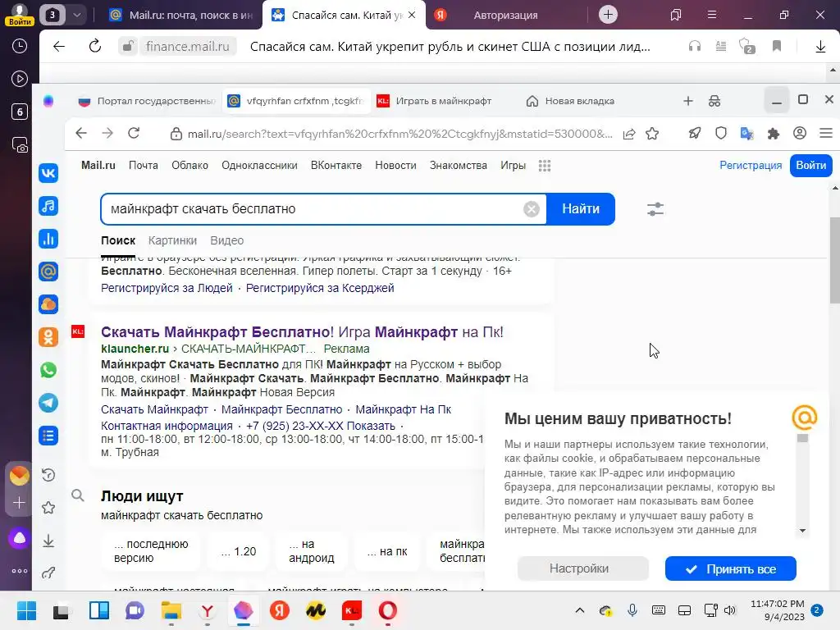Reload the mail.ru search page
The height and width of the screenshot is (630, 840).
coord(134,134)
